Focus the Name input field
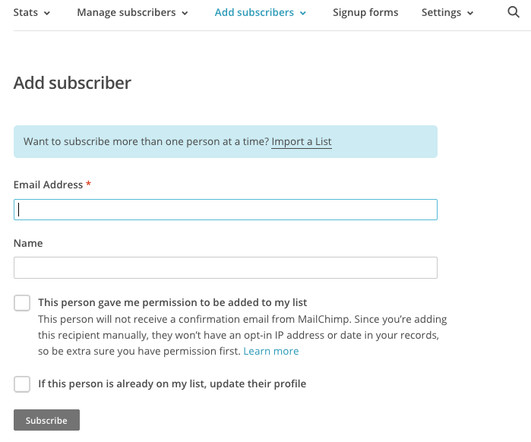Image resolution: width=531 pixels, height=442 pixels. [226, 268]
